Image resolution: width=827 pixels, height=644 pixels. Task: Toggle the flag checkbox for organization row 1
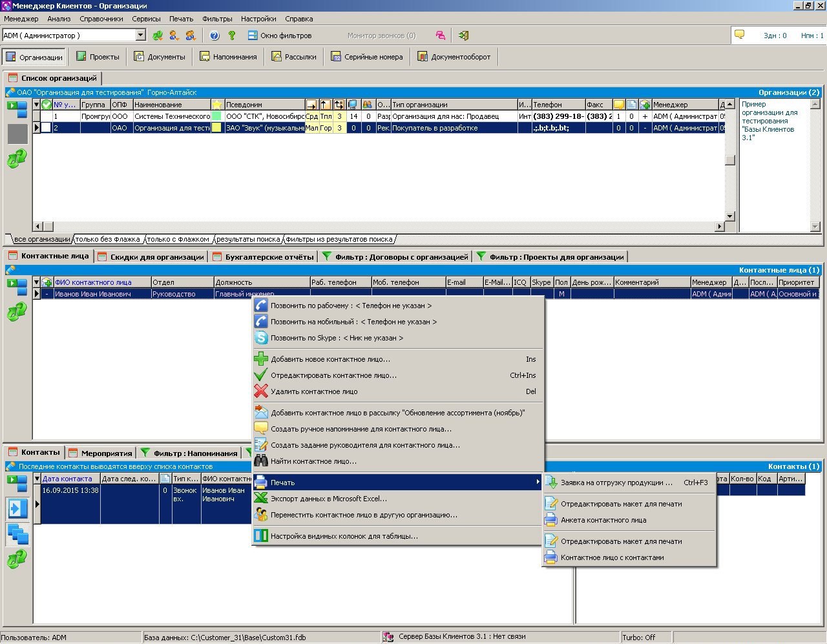pyautogui.click(x=47, y=116)
